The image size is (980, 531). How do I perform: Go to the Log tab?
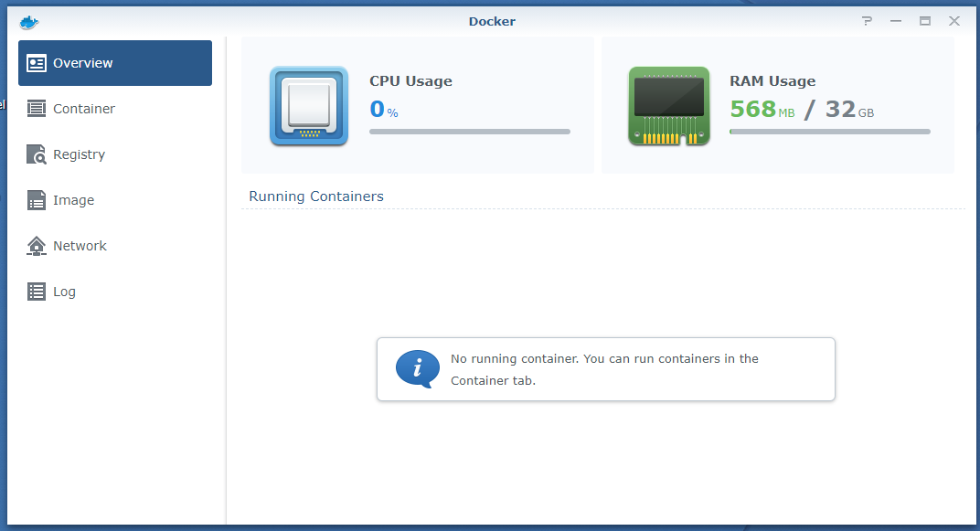pyautogui.click(x=64, y=292)
